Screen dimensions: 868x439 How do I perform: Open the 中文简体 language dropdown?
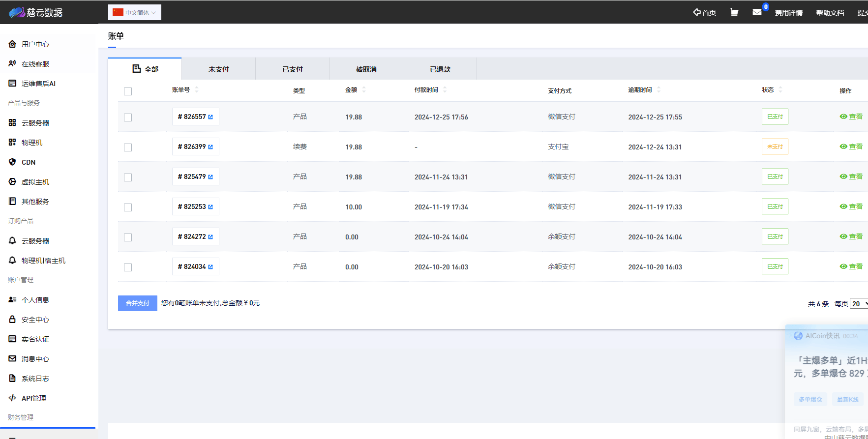(135, 12)
